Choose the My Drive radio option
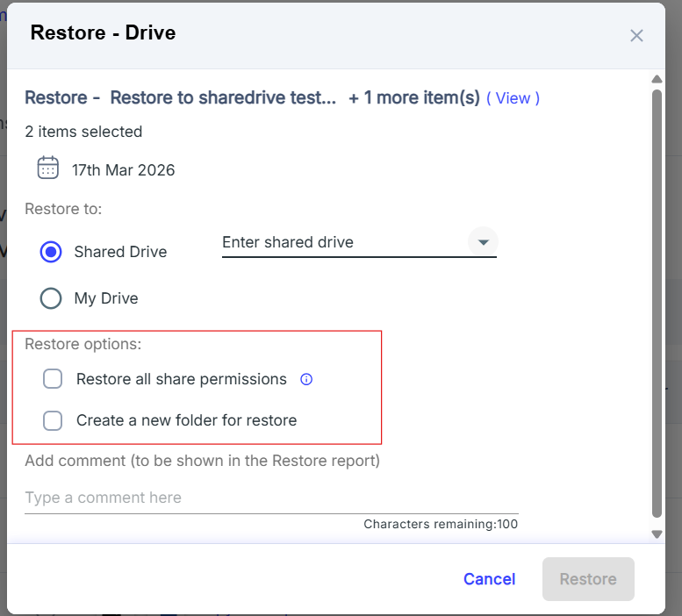 51,298
